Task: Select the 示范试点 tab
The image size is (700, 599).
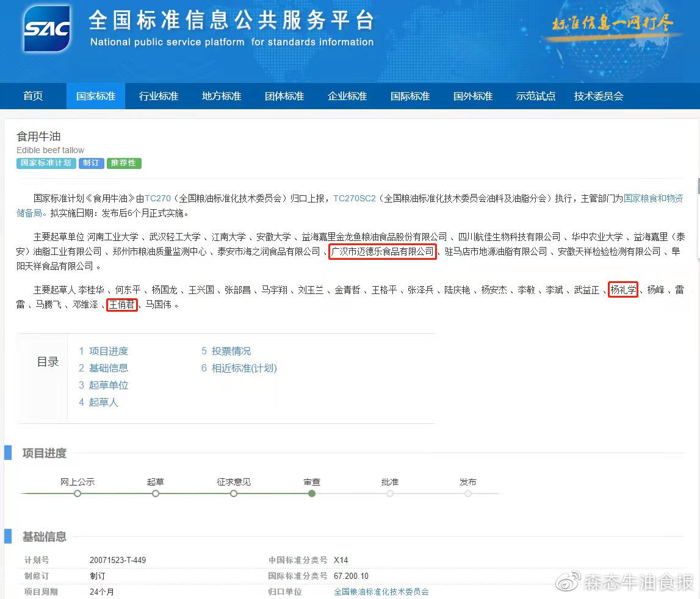Action: (x=536, y=96)
